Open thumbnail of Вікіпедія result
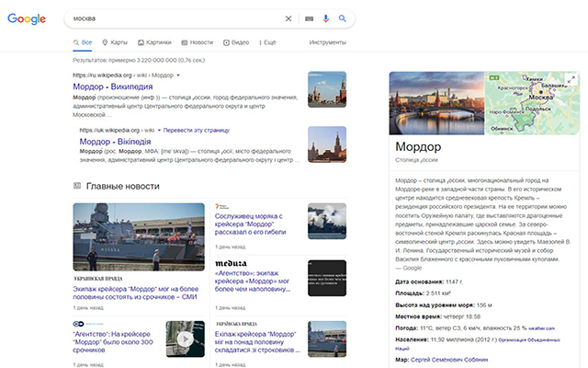Image resolution: width=588 pixels, height=368 pixels. pyautogui.click(x=327, y=144)
